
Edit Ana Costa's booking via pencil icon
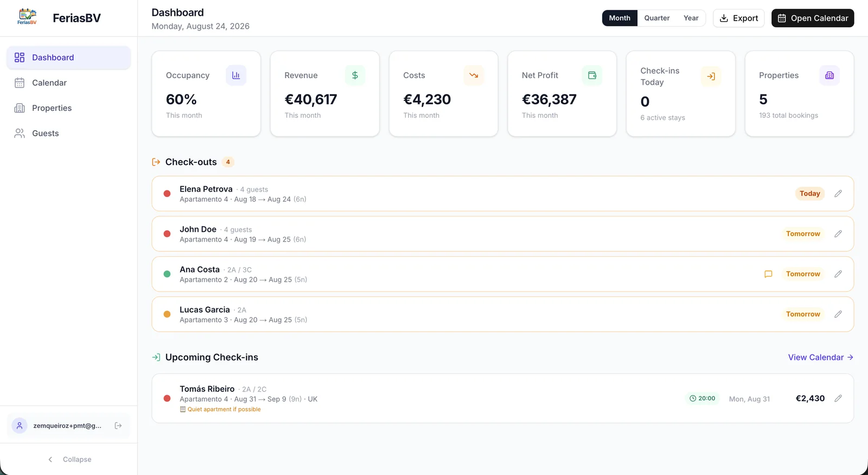838,274
